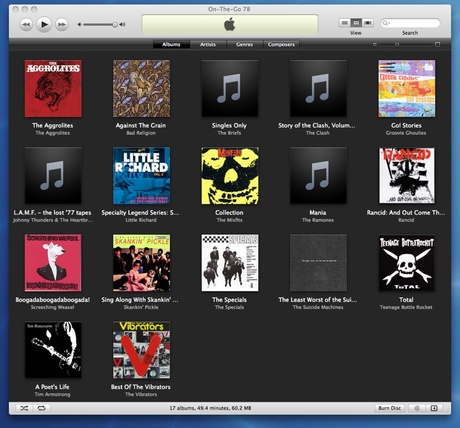Start playback with the Play button
The width and height of the screenshot is (460, 428).
coord(44,24)
